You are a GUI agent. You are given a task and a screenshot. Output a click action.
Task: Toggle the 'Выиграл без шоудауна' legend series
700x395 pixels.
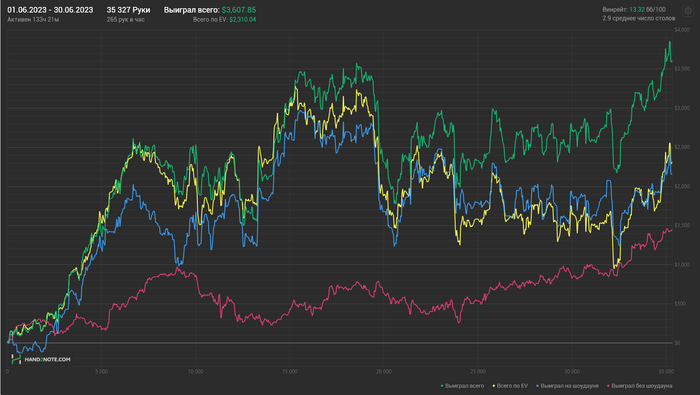click(639, 386)
